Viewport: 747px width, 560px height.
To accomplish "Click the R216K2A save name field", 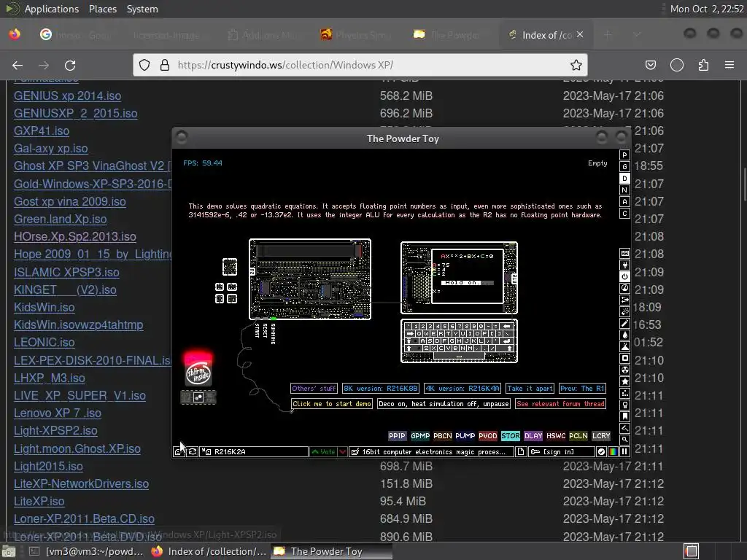I will (254, 451).
